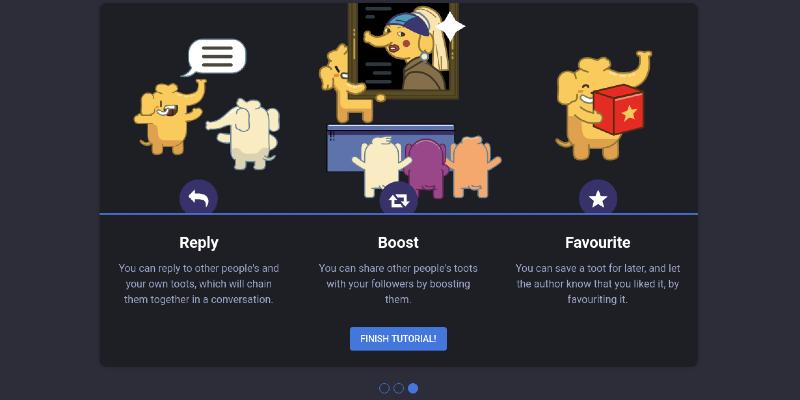
Task: Go to first tutorial page dot
Action: click(384, 388)
